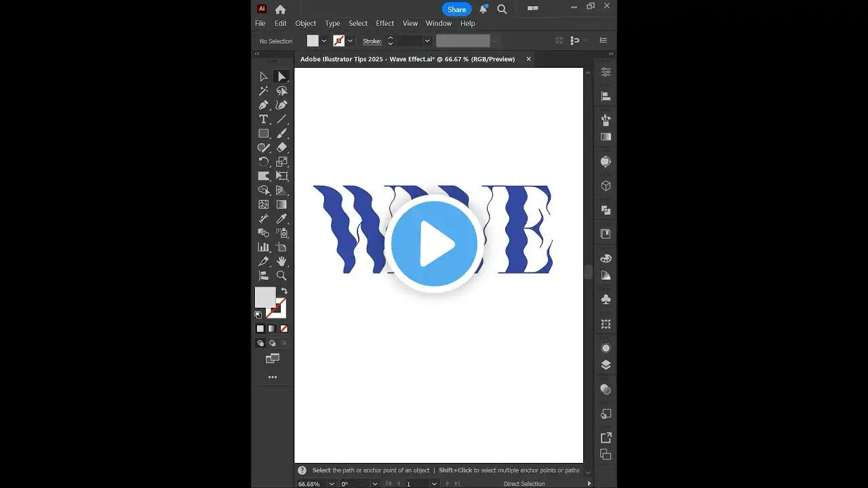Image resolution: width=868 pixels, height=488 pixels.
Task: Select the Mesh tool
Action: pyautogui.click(x=264, y=205)
